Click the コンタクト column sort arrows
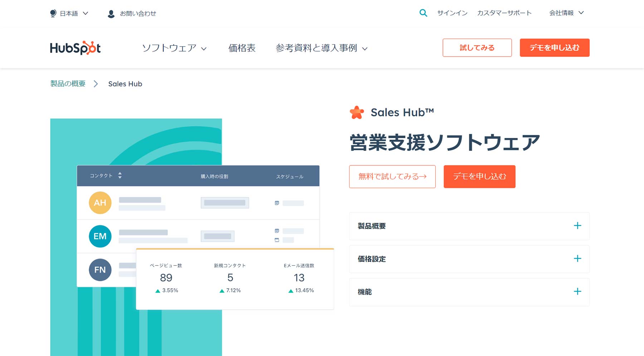Viewport: 644px width, 356px height. pos(120,175)
